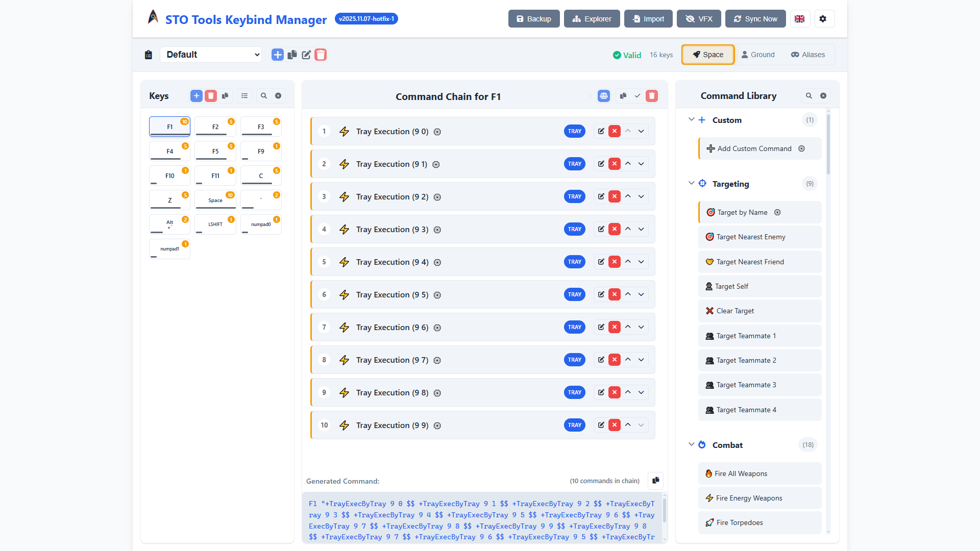Delete all keys via red trash icon
This screenshot has width=980, height=551.
(211, 95)
